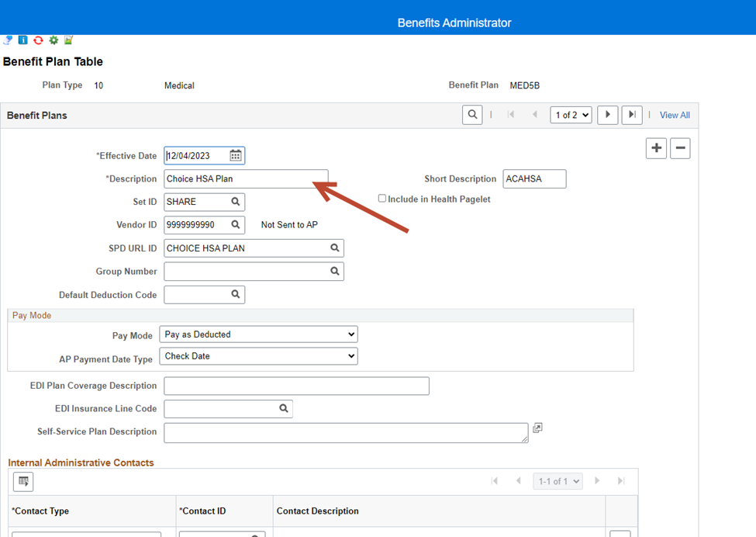The image size is (756, 537).
Task: Check Include in Health Pagelet
Action: coord(381,199)
